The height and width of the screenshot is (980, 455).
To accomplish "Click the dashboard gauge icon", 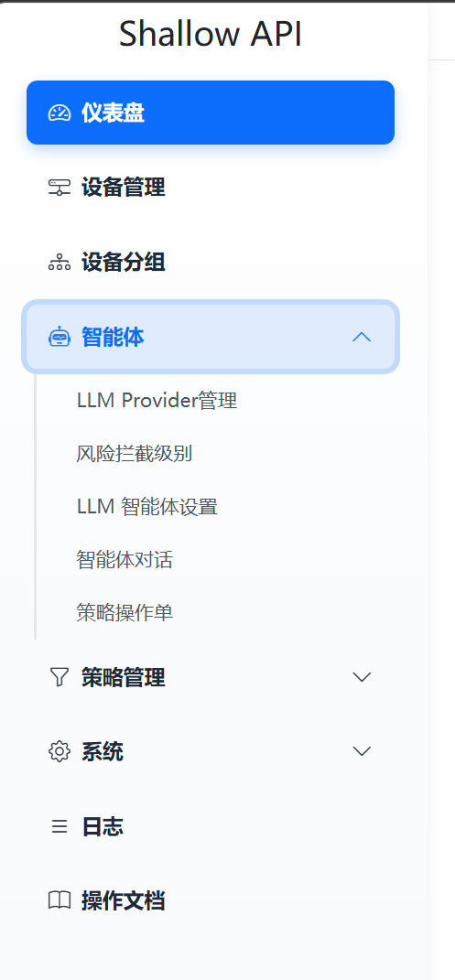I will pos(60,113).
